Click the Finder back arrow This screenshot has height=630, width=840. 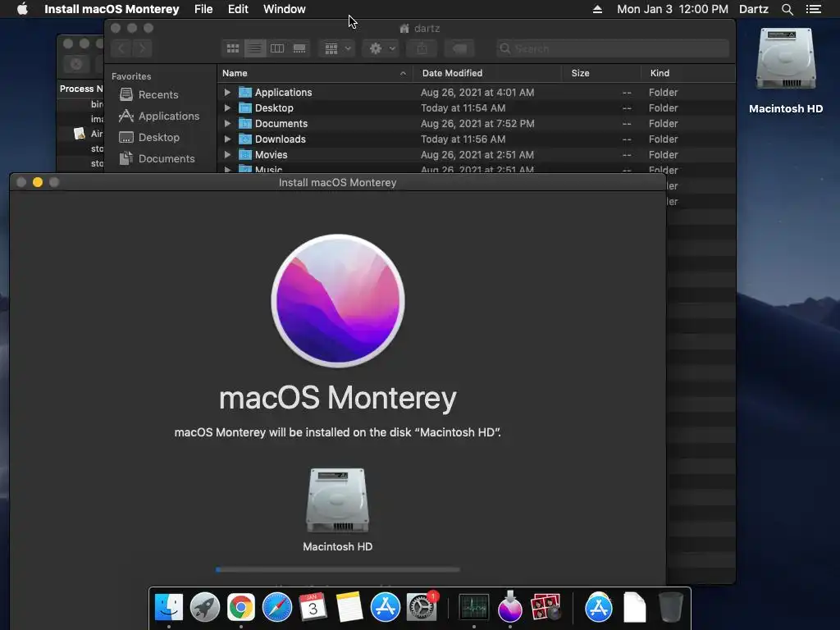[121, 48]
